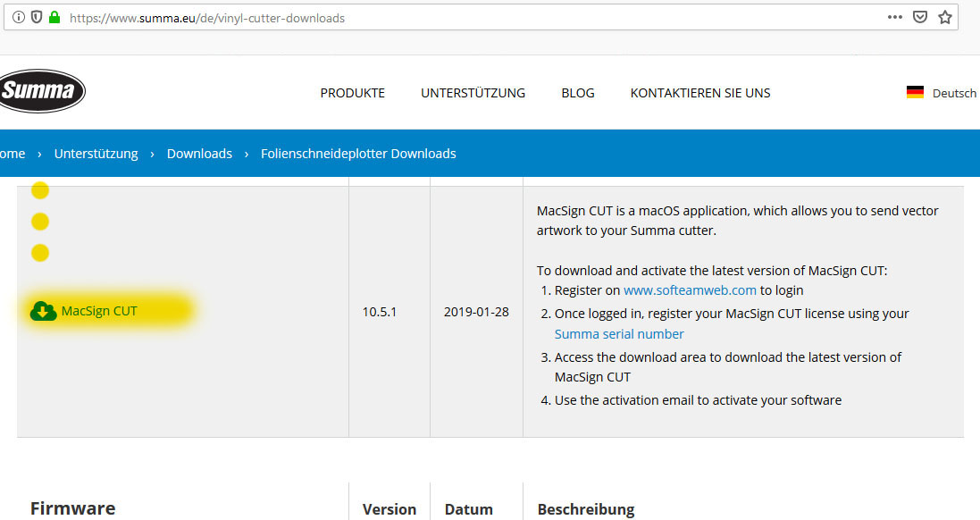The height and width of the screenshot is (520, 980).
Task: Bookmark this page with the star icon
Action: 945,18
